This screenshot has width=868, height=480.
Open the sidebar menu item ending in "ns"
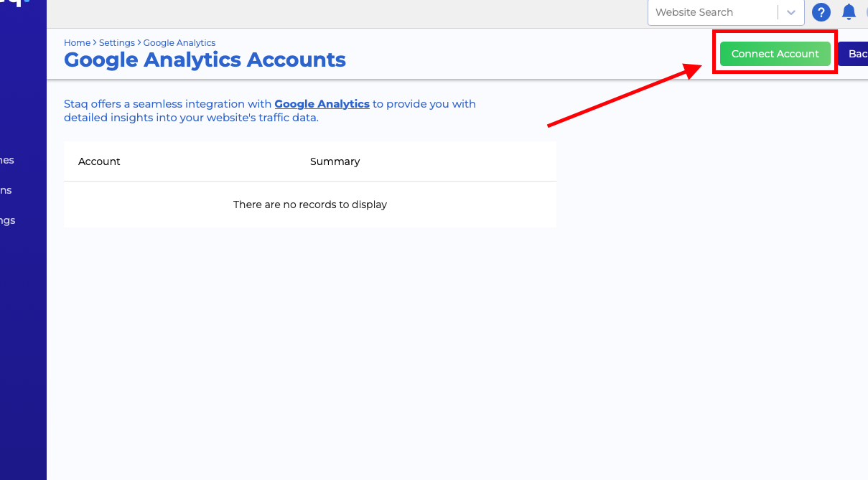6,190
